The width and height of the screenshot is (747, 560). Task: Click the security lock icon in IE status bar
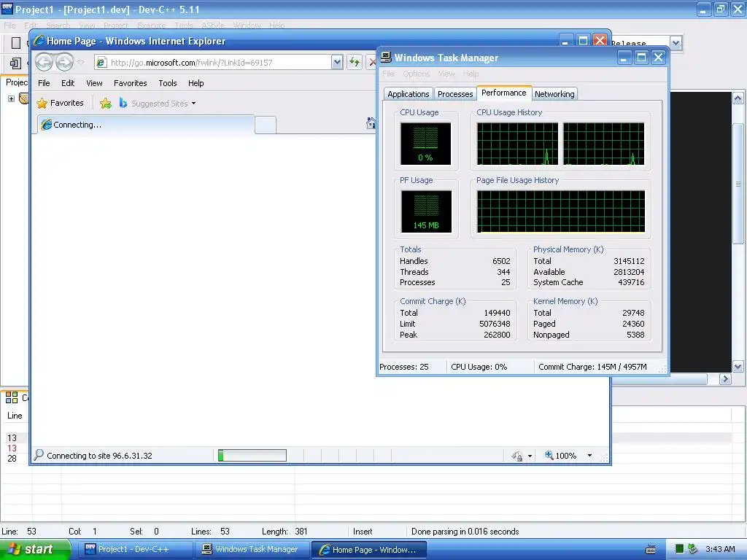[x=517, y=456]
